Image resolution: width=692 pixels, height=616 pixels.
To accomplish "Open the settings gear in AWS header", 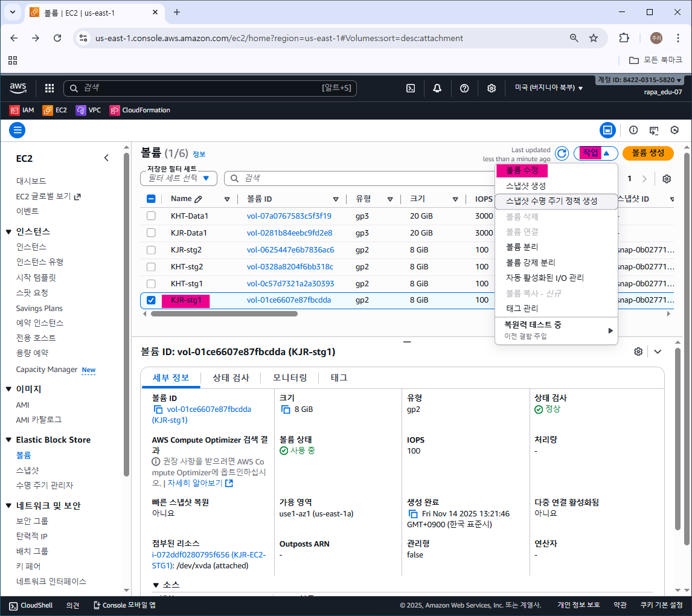I will pyautogui.click(x=491, y=88).
